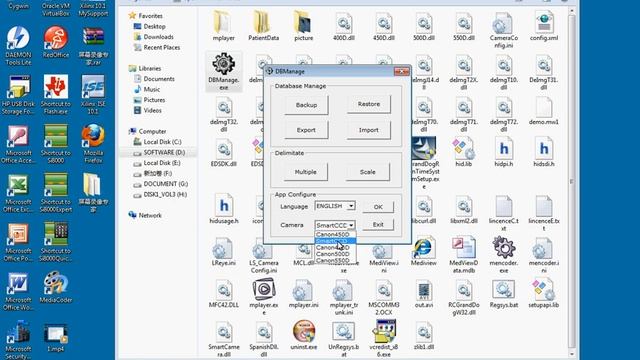Viewport: 640px width, 360px height.
Task: Select the out.avi video file
Action: click(x=424, y=294)
